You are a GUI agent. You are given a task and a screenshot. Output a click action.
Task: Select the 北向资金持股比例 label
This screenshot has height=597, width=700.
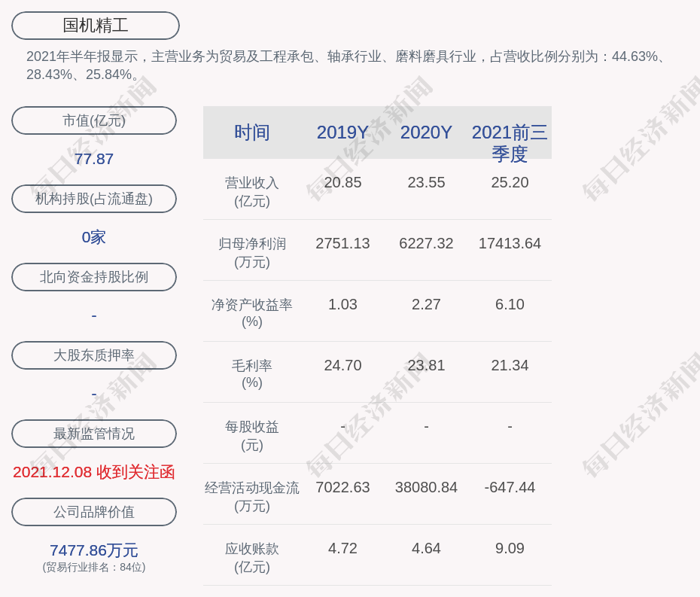(x=94, y=277)
